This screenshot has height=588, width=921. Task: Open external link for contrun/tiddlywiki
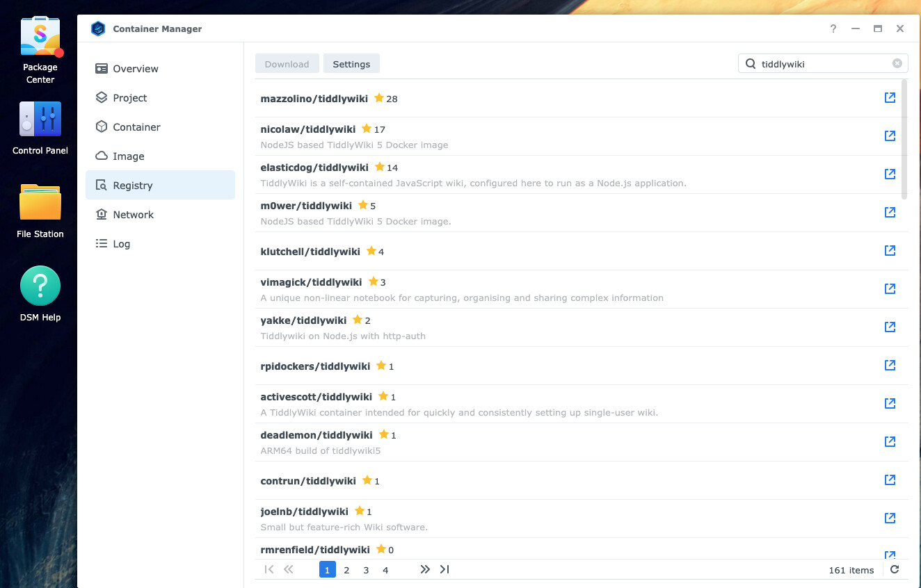point(890,480)
